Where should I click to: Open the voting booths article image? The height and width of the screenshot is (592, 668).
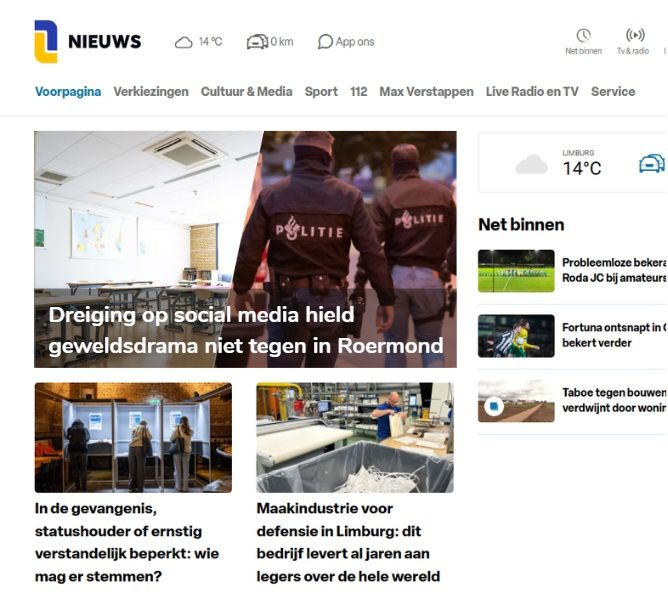coord(133,437)
